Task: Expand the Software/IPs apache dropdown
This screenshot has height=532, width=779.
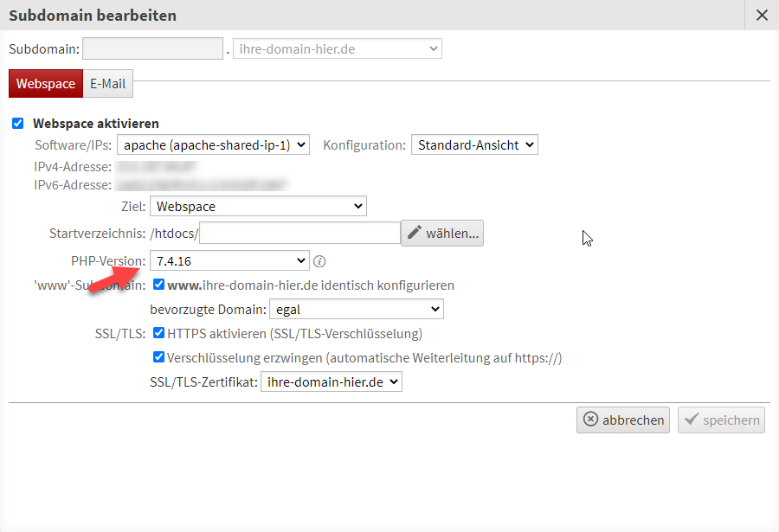Action: click(x=213, y=145)
